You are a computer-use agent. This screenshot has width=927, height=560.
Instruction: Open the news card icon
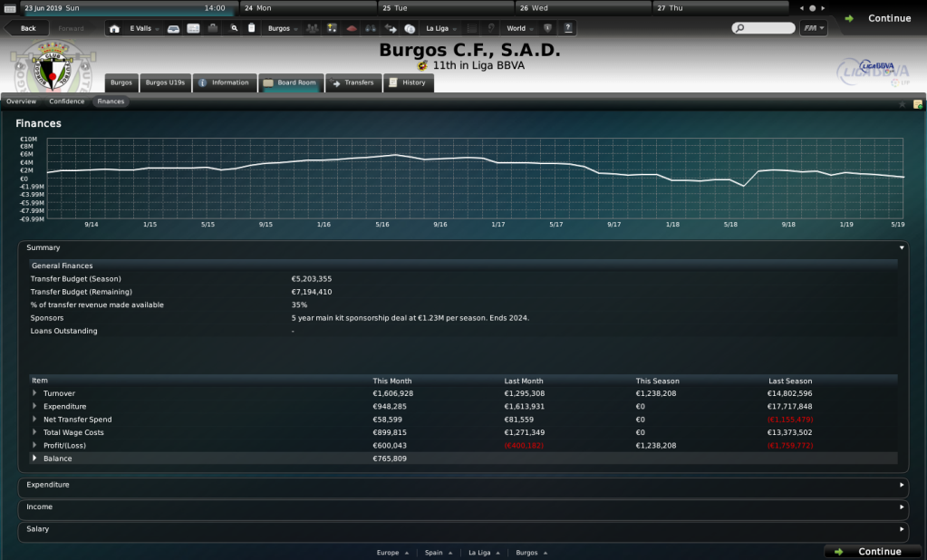193,28
